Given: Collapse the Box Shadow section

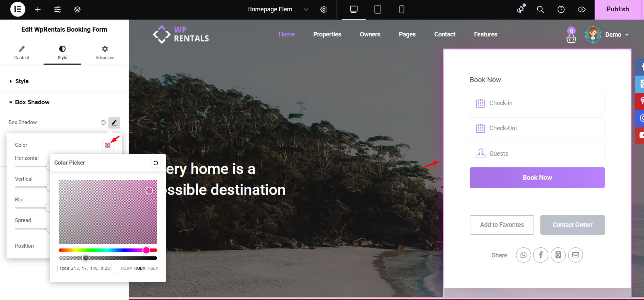Looking at the screenshot, I should (32, 102).
